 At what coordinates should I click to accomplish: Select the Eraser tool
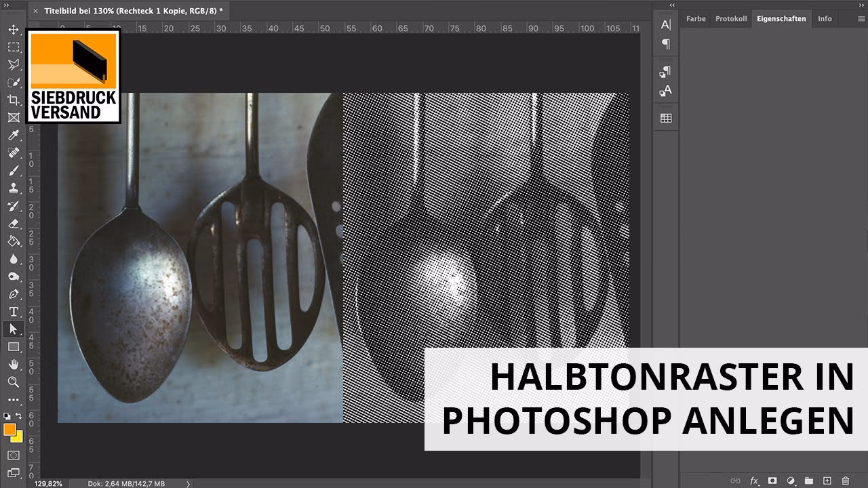point(13,224)
